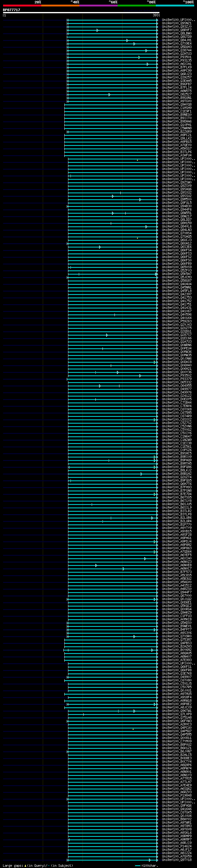This screenshot has width=197, height=868.
Task: Click hit label UniRef100_Q84VL6
Action: (x=177, y=227)
